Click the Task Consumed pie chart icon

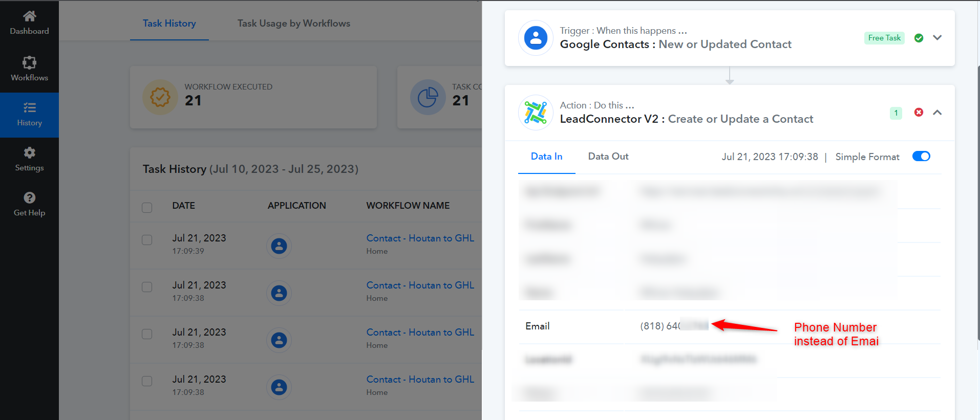pos(428,97)
